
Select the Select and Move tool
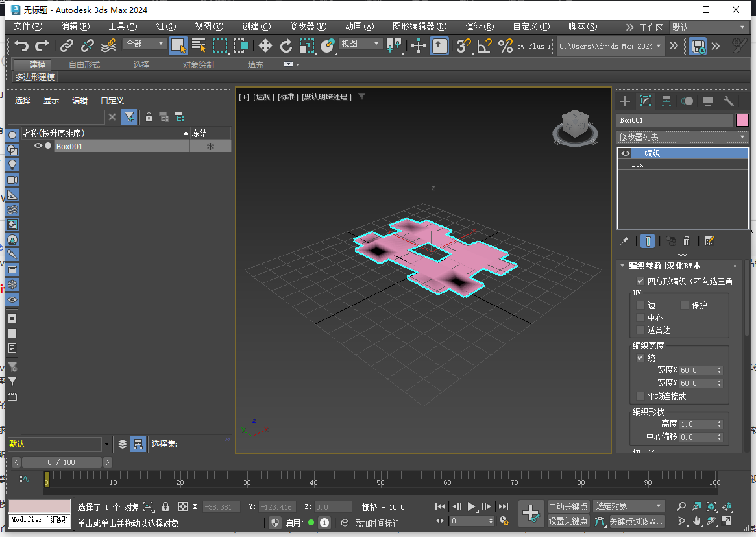pos(265,46)
